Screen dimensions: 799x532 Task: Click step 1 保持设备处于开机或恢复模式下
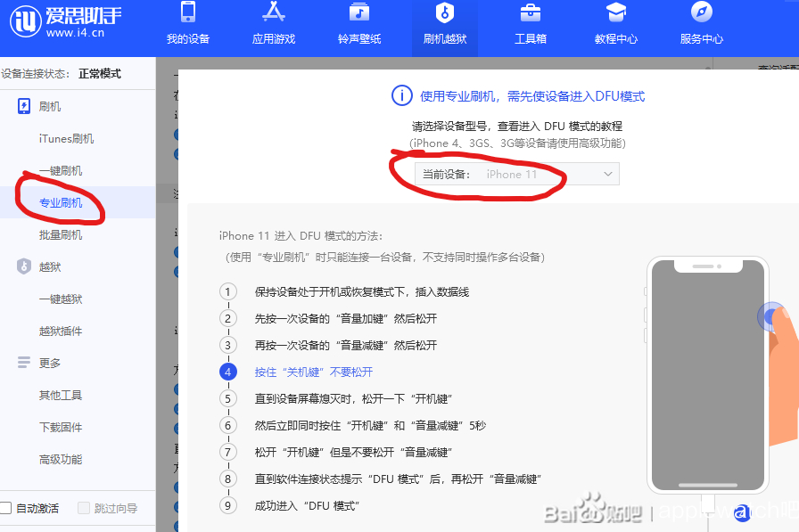(362, 291)
